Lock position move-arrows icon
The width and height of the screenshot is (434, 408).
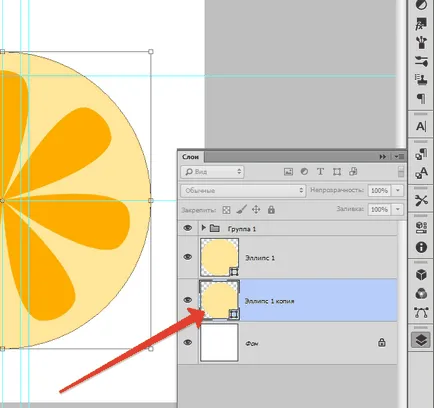point(256,209)
